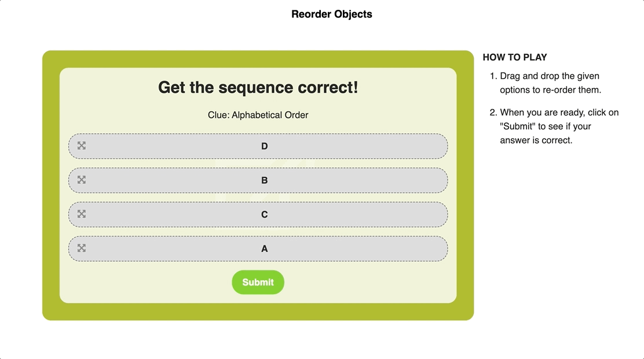Click the drag handle icon on option D
The width and height of the screenshot is (644, 359).
click(x=81, y=146)
